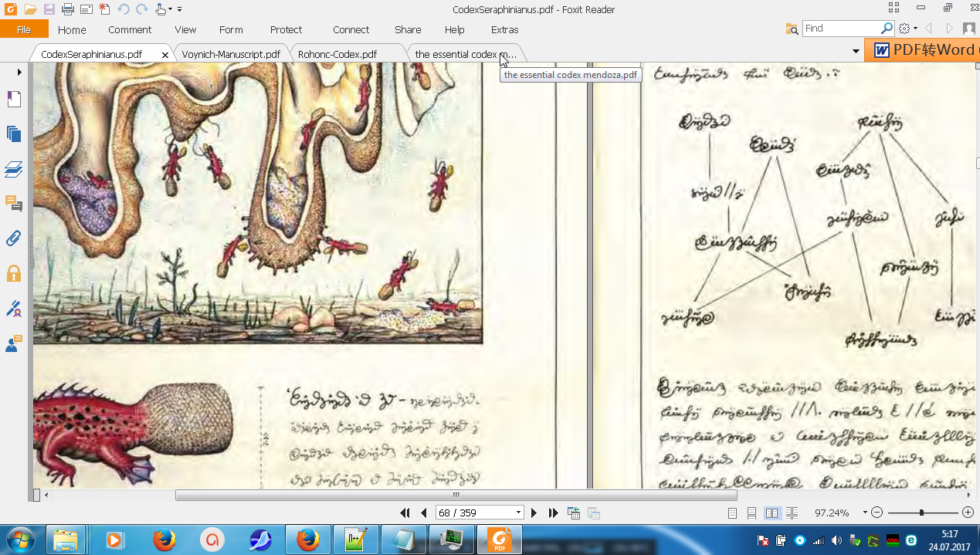
Task: Select continuous facing view mode
Action: 792,513
